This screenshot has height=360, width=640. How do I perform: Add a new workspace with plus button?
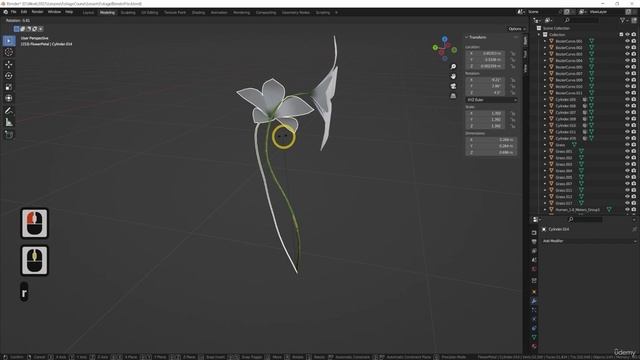click(336, 13)
